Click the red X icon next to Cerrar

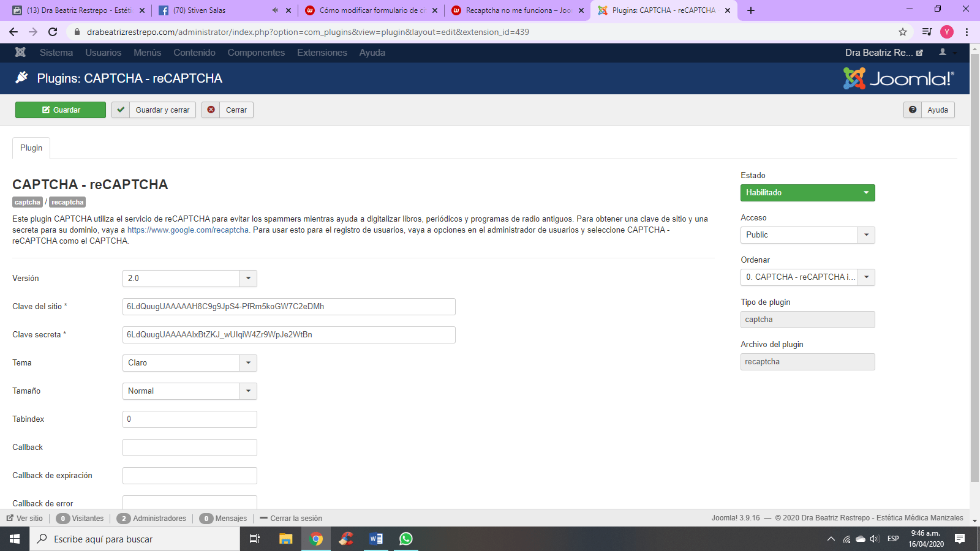pyautogui.click(x=211, y=110)
